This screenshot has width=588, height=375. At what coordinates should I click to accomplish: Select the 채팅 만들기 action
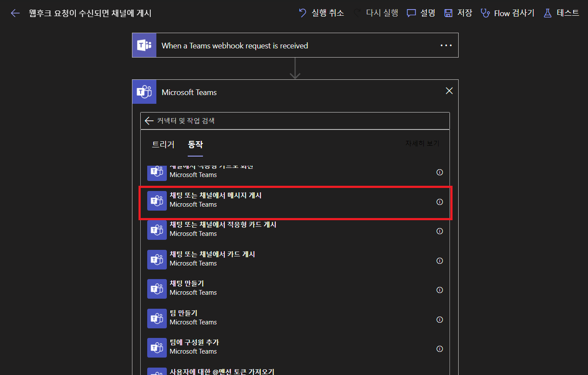(x=295, y=290)
